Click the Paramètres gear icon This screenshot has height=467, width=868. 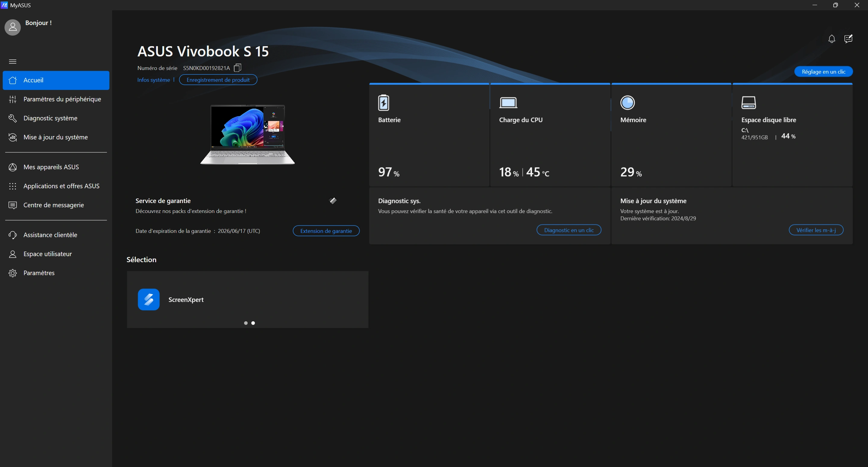[x=12, y=273]
